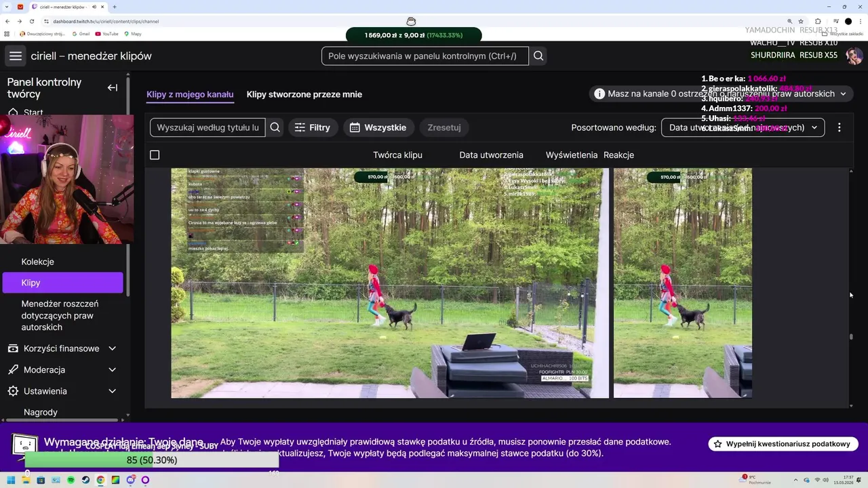Switch to Klipy z mojego kanału tab
Viewport: 868px width, 488px height.
pyautogui.click(x=190, y=94)
